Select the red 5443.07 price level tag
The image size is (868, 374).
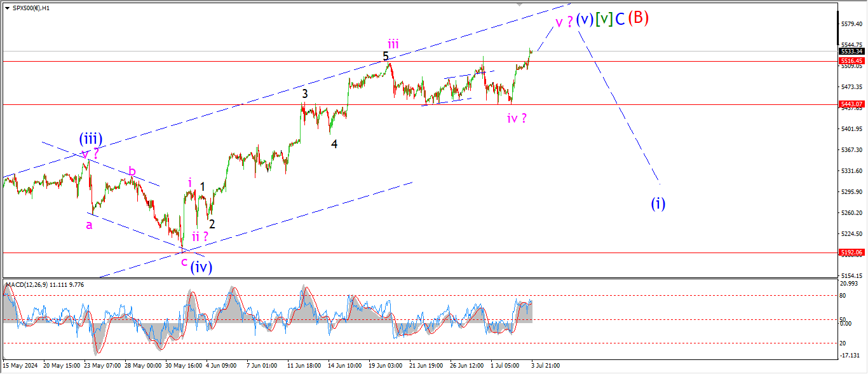point(851,104)
